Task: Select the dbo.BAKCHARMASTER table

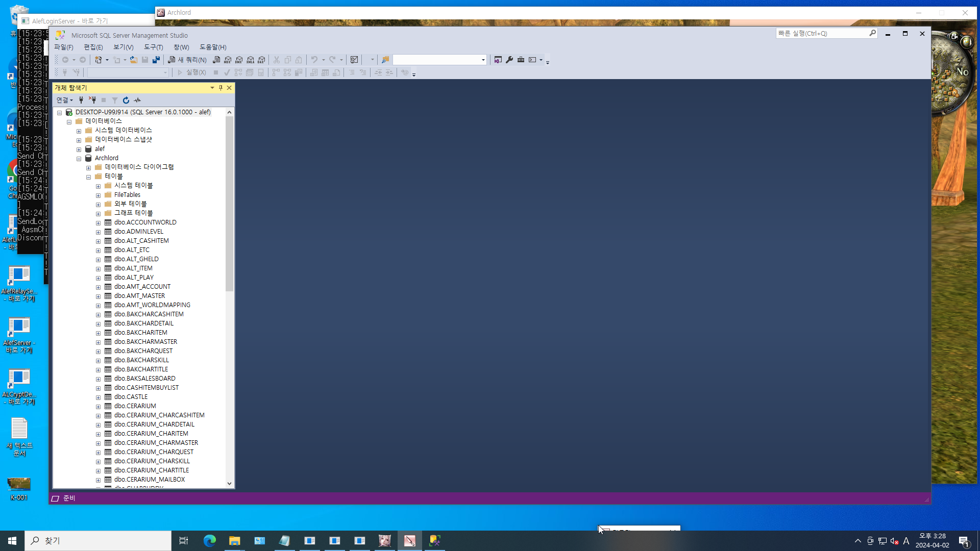Action: (145, 342)
